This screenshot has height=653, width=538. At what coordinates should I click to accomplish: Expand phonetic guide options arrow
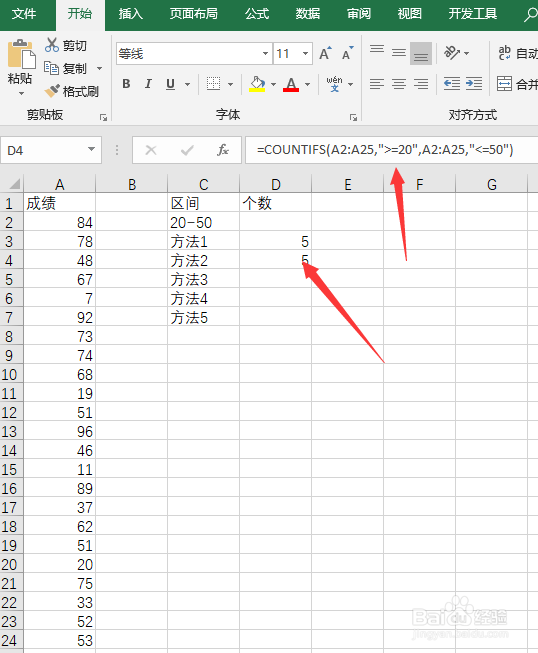point(351,84)
